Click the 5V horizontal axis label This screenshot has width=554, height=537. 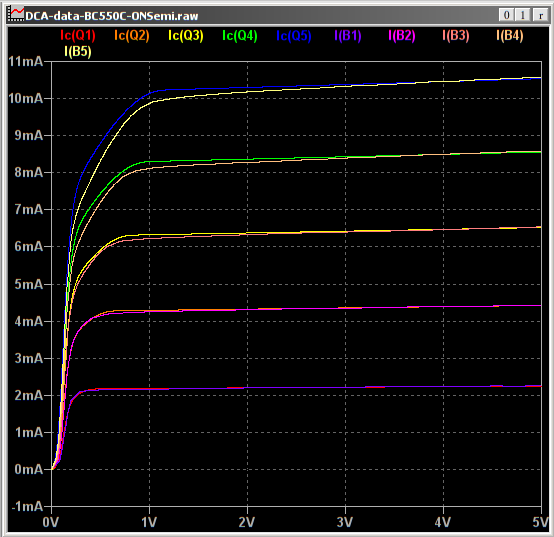point(541,522)
